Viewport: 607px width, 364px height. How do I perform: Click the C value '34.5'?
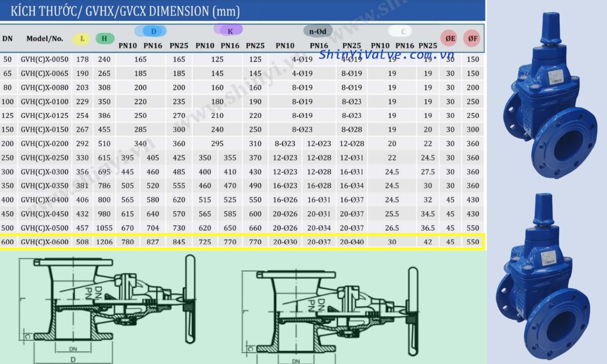tap(428, 214)
